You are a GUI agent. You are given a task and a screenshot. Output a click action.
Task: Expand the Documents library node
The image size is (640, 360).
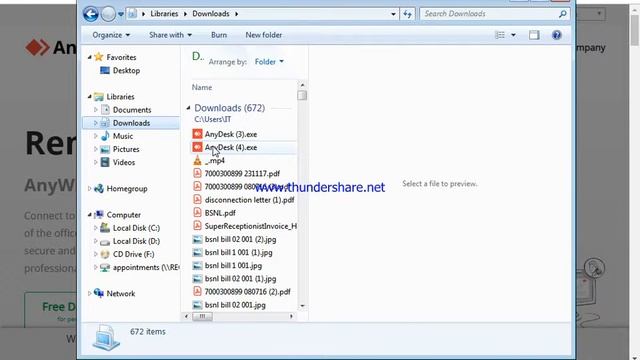point(96,110)
